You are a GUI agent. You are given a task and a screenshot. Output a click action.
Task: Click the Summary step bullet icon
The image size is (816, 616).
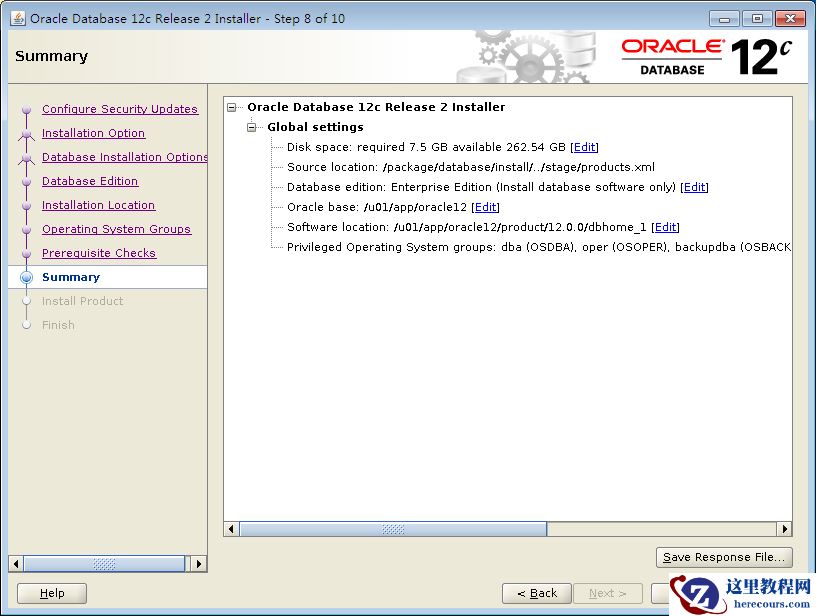point(27,277)
